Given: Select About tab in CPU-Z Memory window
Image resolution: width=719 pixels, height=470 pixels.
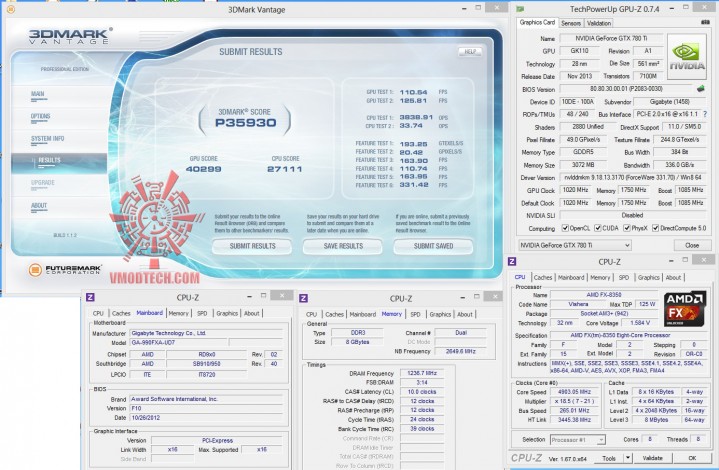Looking at the screenshot, I should tap(465, 314).
